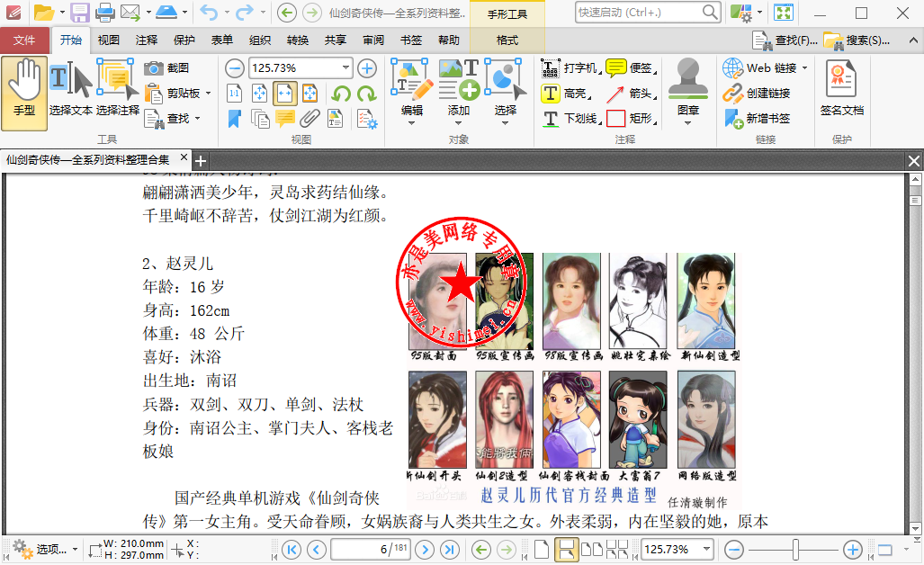The image size is (924, 565).
Task: Click the blue redo arrow in the title bar
Action: pos(245,13)
